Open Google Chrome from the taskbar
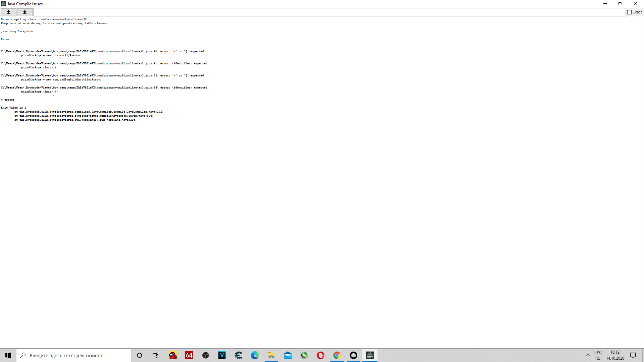Image resolution: width=644 pixels, height=362 pixels. [337, 355]
